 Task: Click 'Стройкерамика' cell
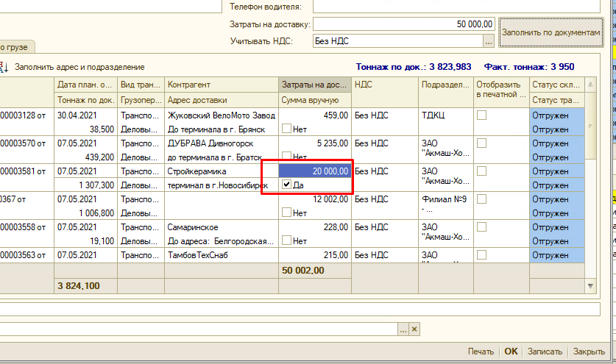(222, 171)
